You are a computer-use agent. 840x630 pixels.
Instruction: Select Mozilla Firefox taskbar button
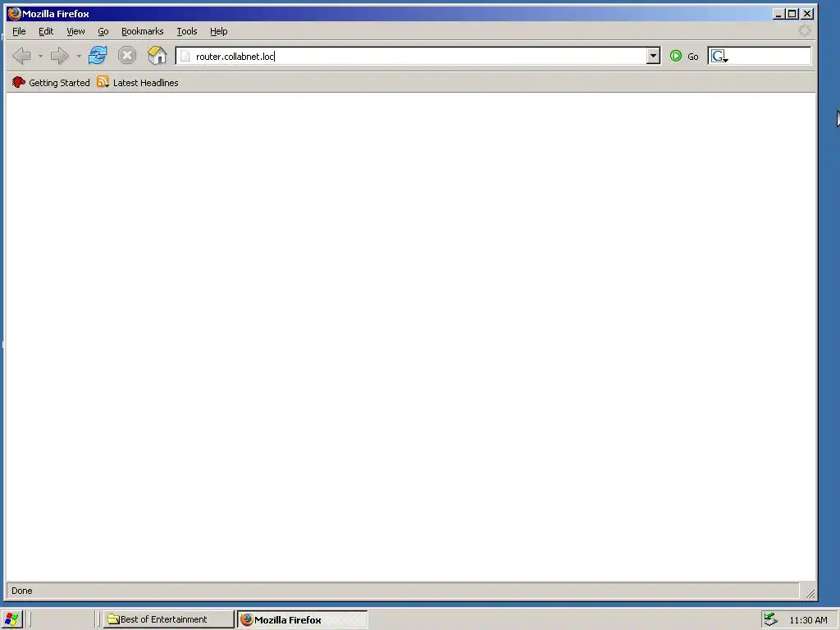point(303,619)
